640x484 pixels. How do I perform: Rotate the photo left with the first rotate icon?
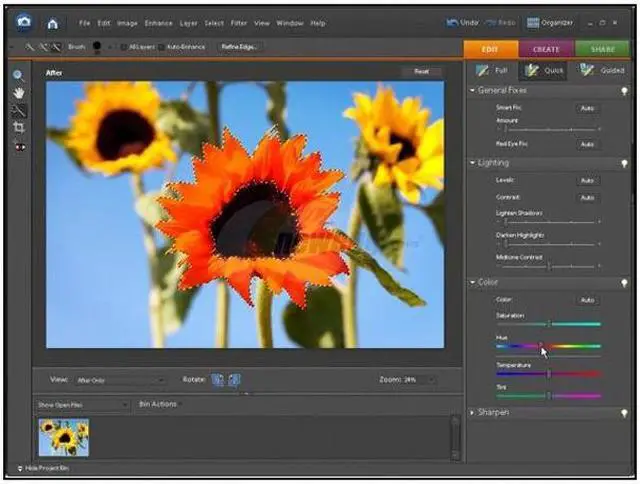218,380
